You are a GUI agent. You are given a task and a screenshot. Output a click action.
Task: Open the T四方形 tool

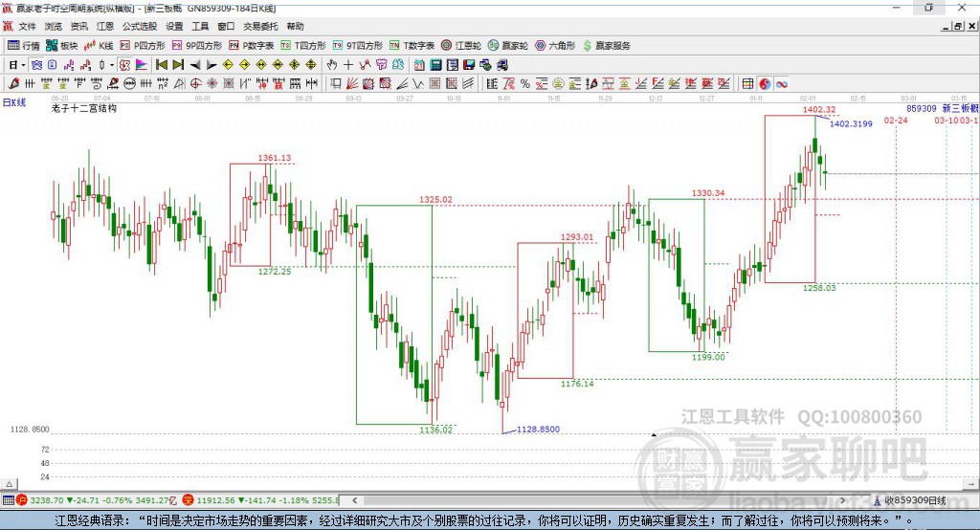pos(303,46)
